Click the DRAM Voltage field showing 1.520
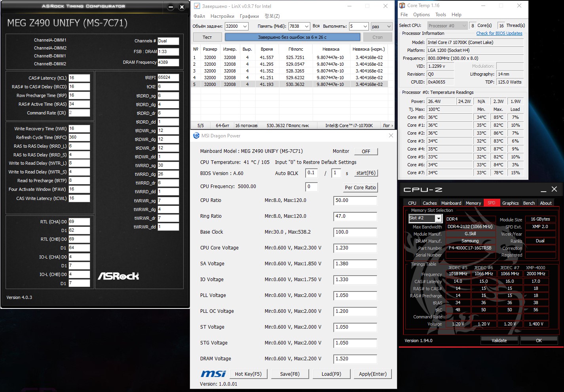Image resolution: width=564 pixels, height=392 pixels. [x=355, y=359]
